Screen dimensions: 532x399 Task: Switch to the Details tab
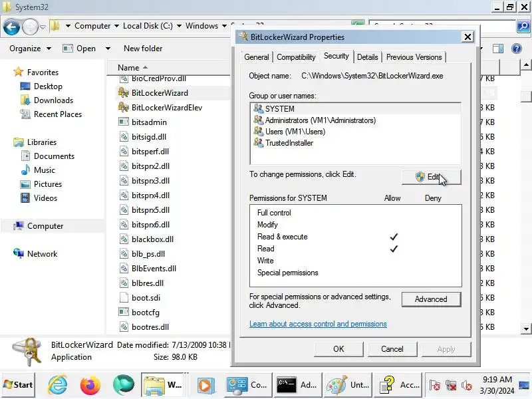[x=367, y=57]
